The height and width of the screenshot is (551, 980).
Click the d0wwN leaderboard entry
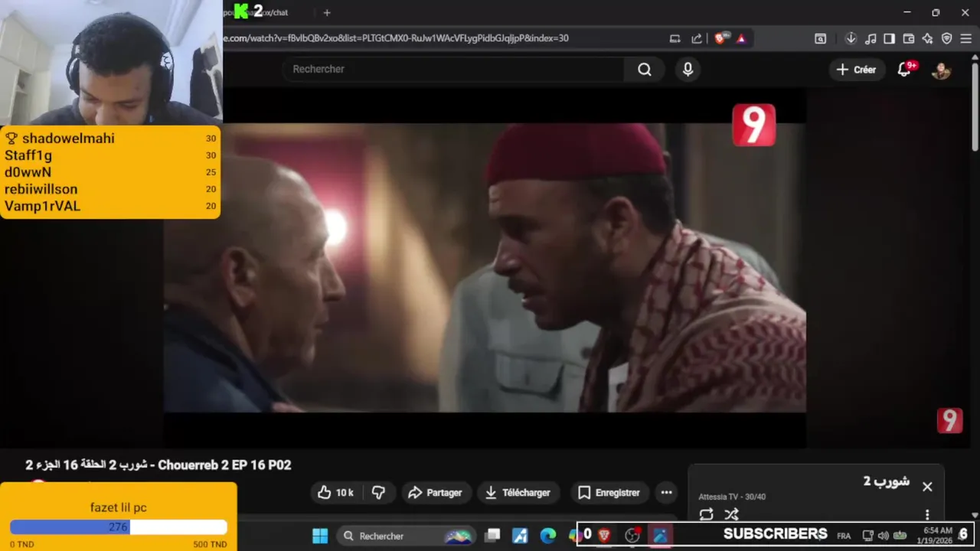pos(110,172)
